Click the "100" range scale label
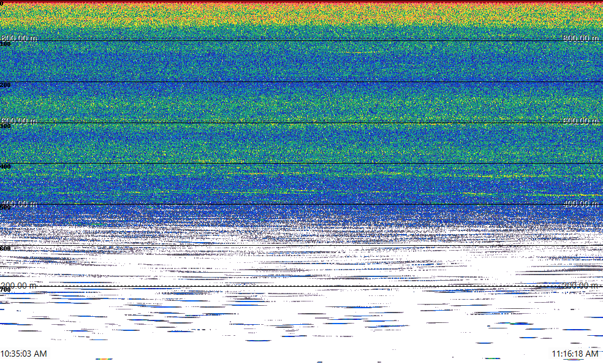The image size is (603, 364). pyautogui.click(x=6, y=44)
